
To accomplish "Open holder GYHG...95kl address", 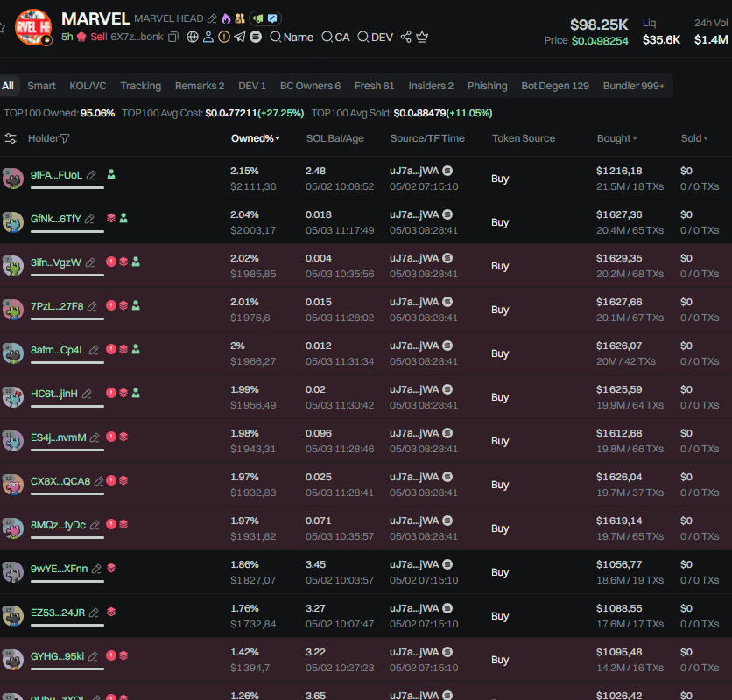I will point(58,656).
